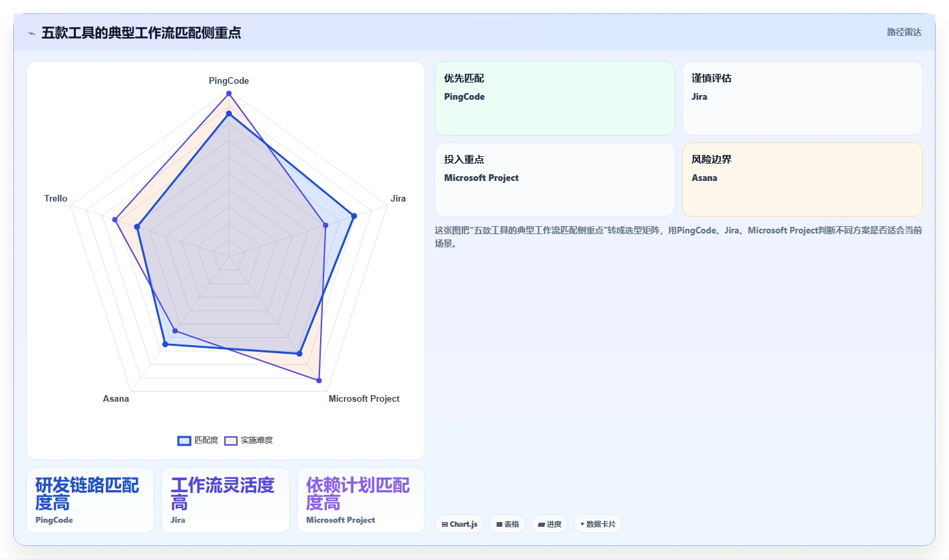Click the description paragraph starting 这张图把

678,237
